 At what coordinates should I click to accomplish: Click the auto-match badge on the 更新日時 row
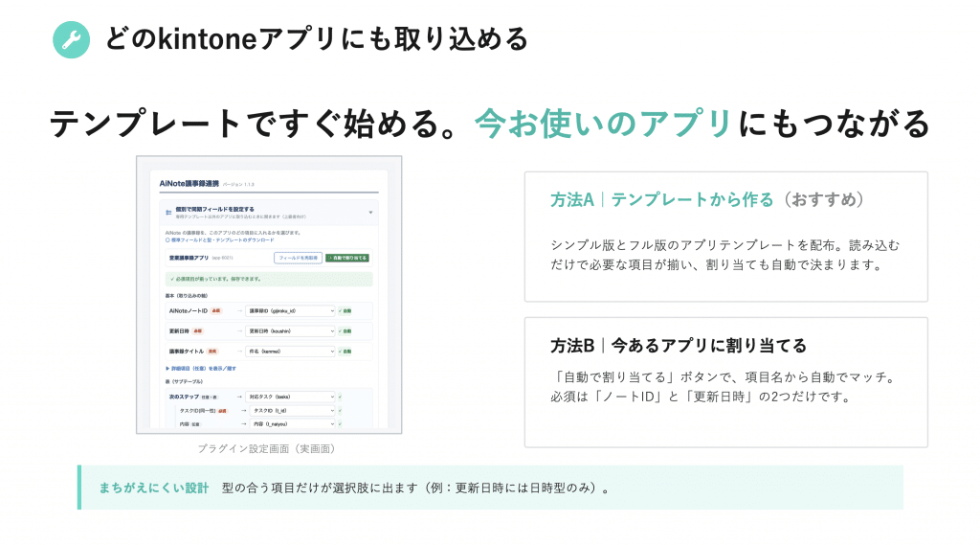(345, 331)
